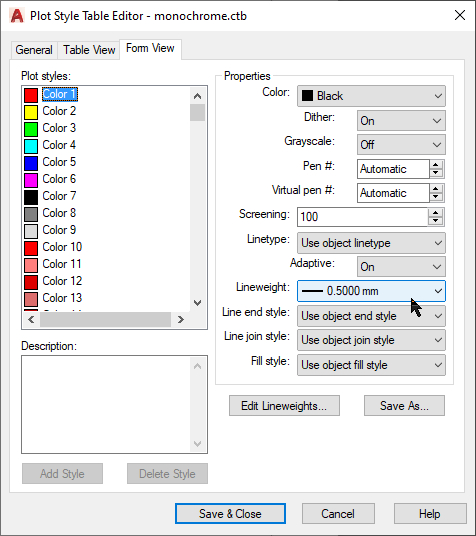The image size is (476, 536).
Task: Click the AutoCAD logo icon in title bar
Action: coord(17,16)
